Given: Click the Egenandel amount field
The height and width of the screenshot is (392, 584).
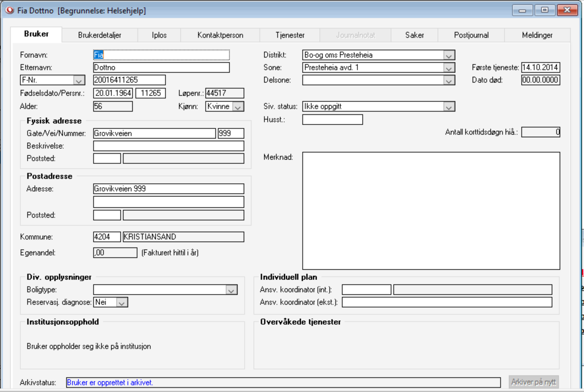Looking at the screenshot, I should pos(115,253).
